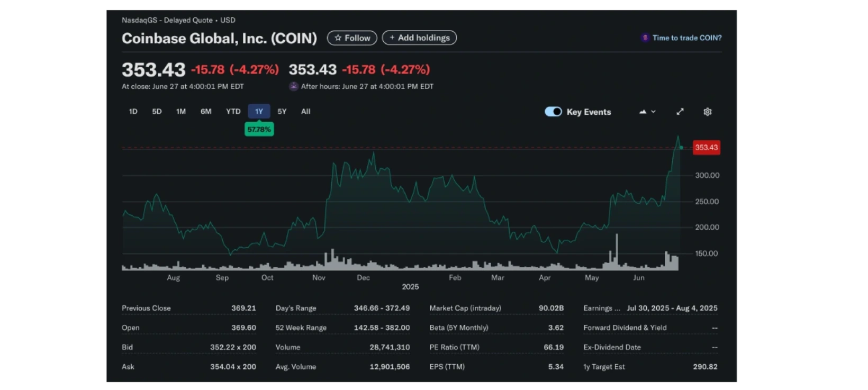Select the 1Y chart range
The height and width of the screenshot is (390, 868).
point(259,112)
